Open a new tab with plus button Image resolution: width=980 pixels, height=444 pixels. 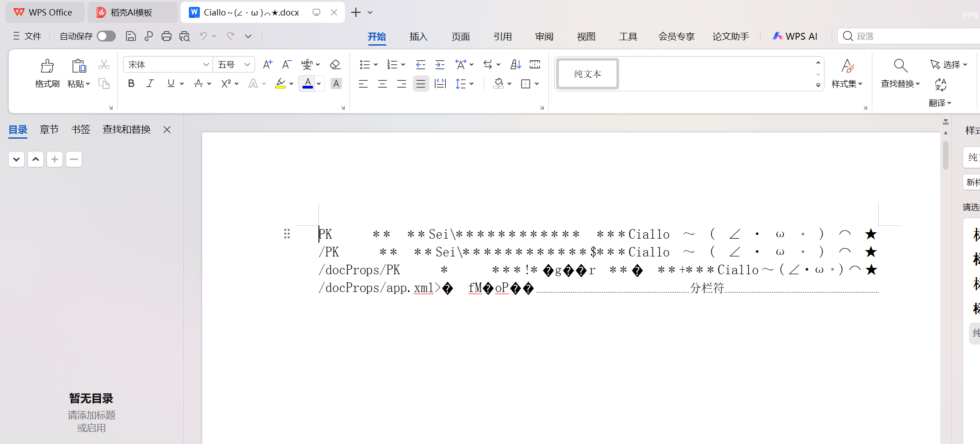point(356,12)
